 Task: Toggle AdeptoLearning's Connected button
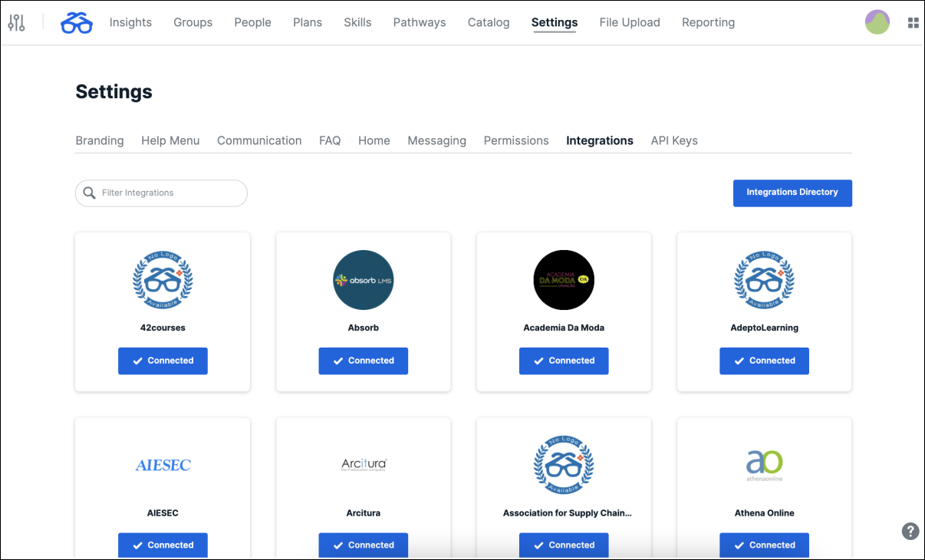(x=764, y=361)
